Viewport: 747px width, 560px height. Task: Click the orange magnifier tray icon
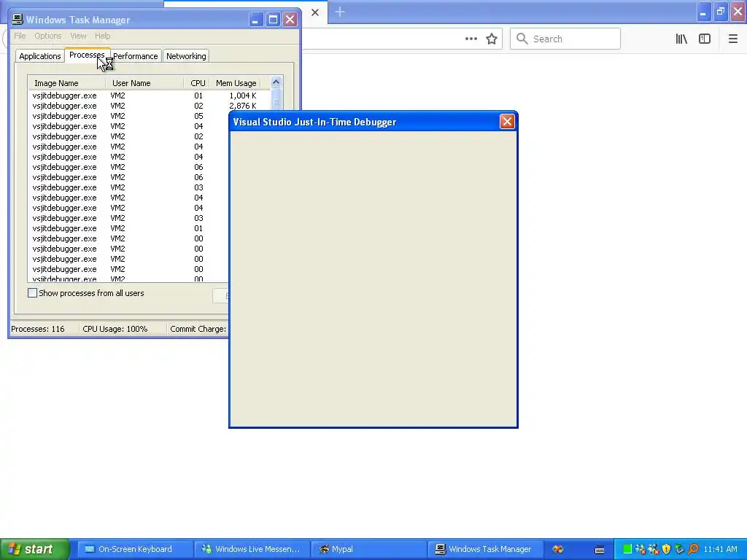(693, 549)
